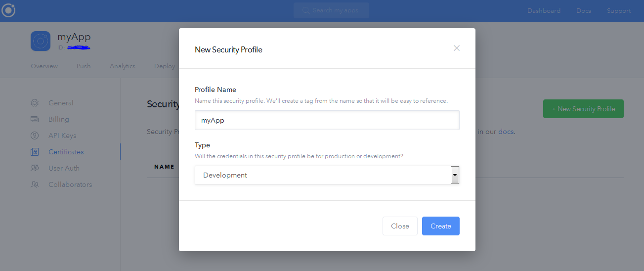Click the Billing card icon
Viewport: 644px width, 271px height.
pos(35,119)
